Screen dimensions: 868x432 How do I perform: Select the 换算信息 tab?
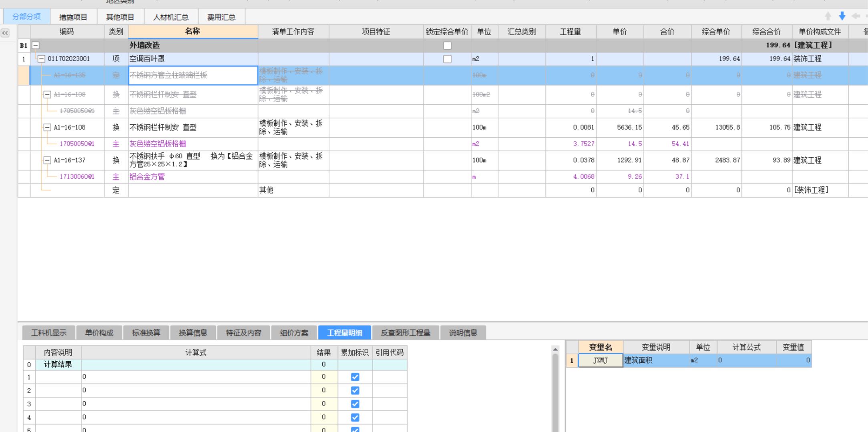coord(193,333)
